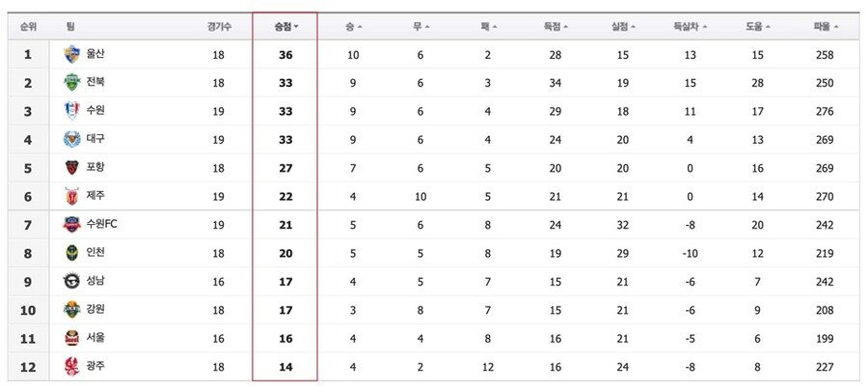Select the 수원FC team logo
The height and width of the screenshot is (392, 868).
pos(72,225)
